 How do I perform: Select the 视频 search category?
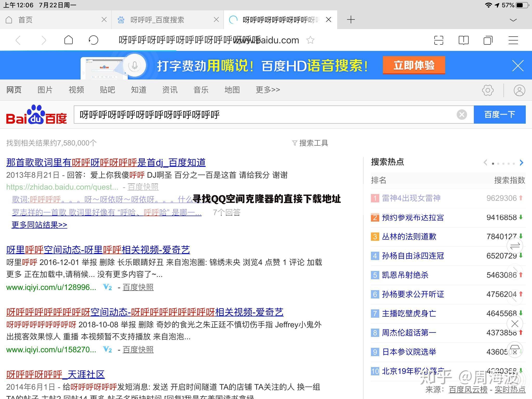[76, 90]
